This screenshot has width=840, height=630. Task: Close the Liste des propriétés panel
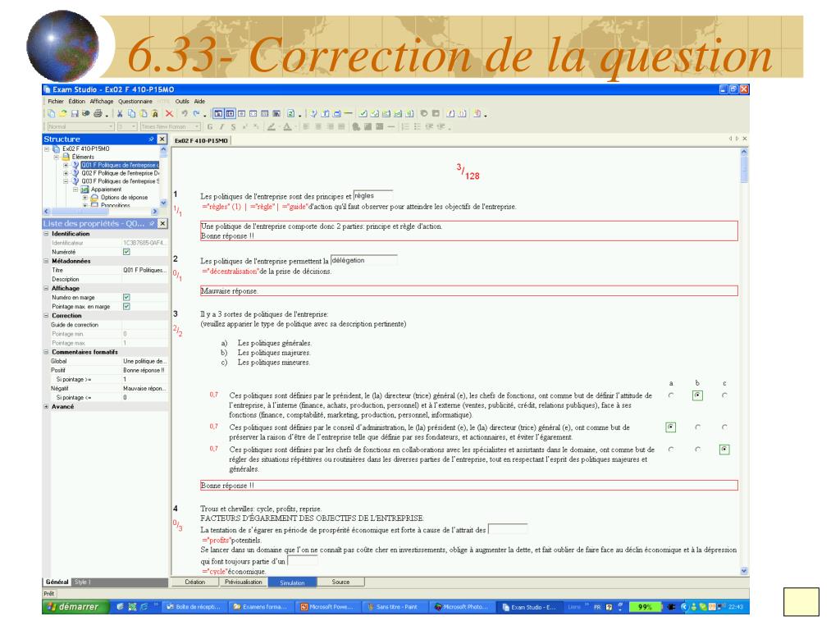162,224
